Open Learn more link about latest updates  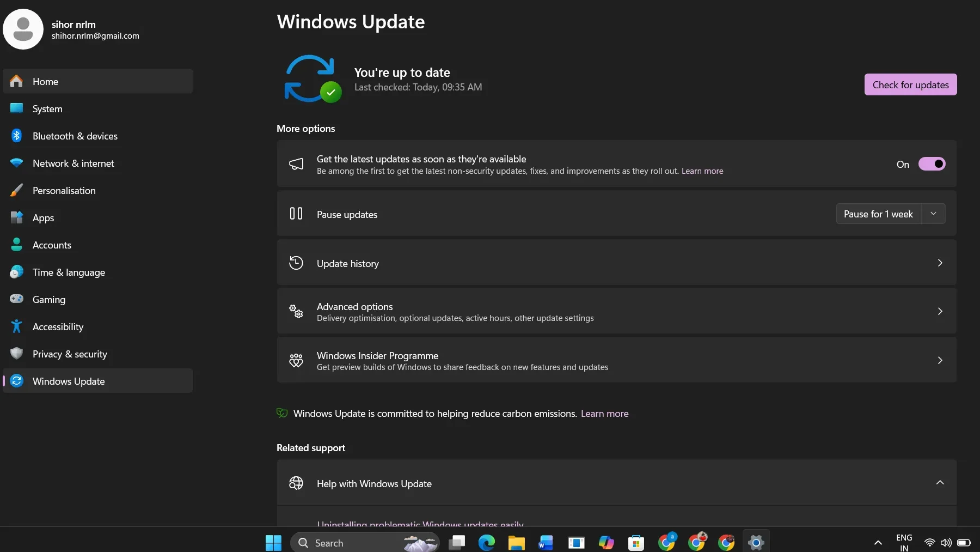(x=702, y=171)
